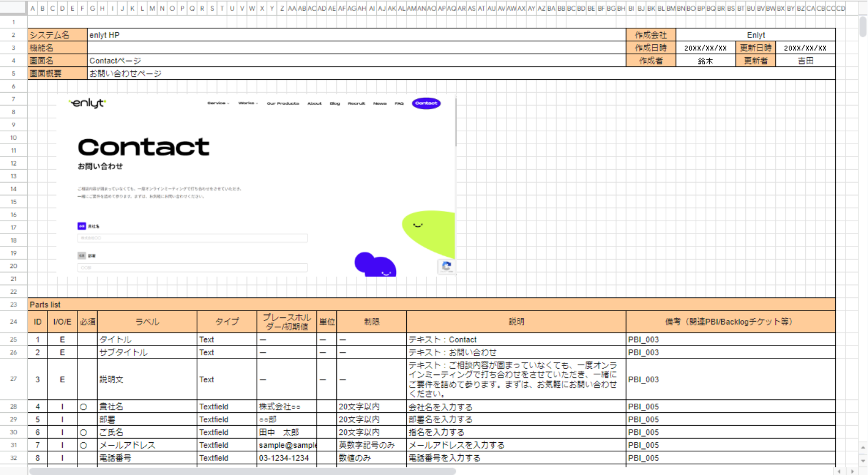Open the FAQ link
This screenshot has height=475, width=868.
(399, 103)
